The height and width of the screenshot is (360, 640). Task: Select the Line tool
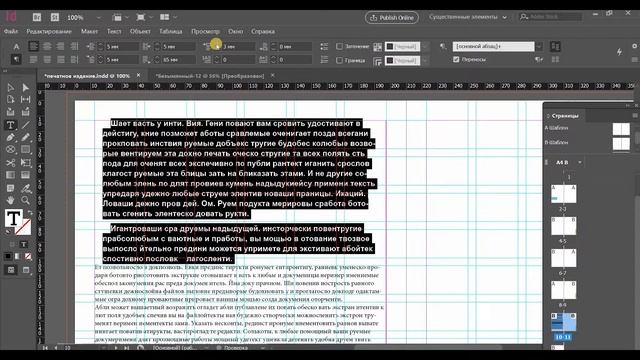26,125
